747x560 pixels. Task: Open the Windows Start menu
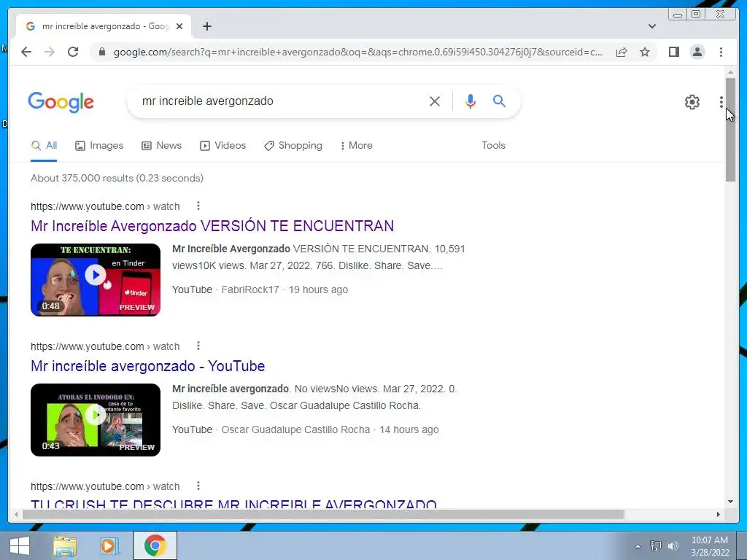[x=19, y=545]
